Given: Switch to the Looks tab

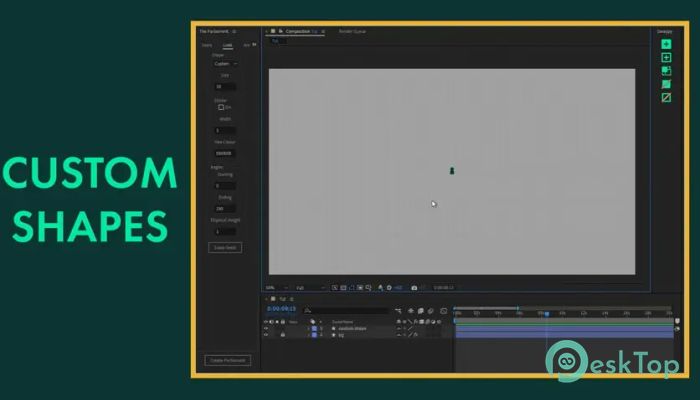Looking at the screenshot, I should click(x=228, y=46).
